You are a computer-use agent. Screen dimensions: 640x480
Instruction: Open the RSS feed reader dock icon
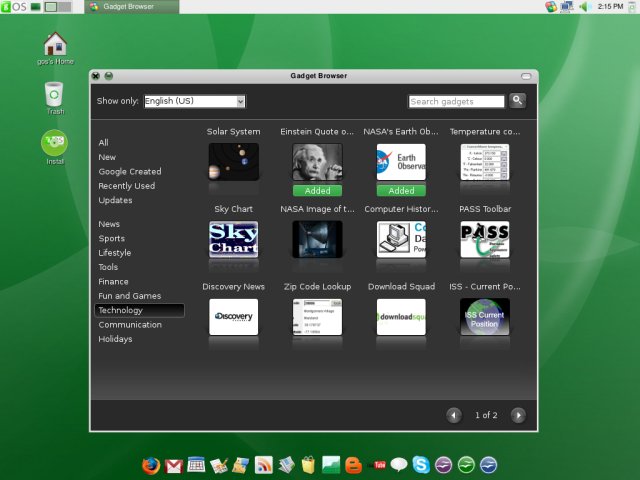[x=264, y=465]
